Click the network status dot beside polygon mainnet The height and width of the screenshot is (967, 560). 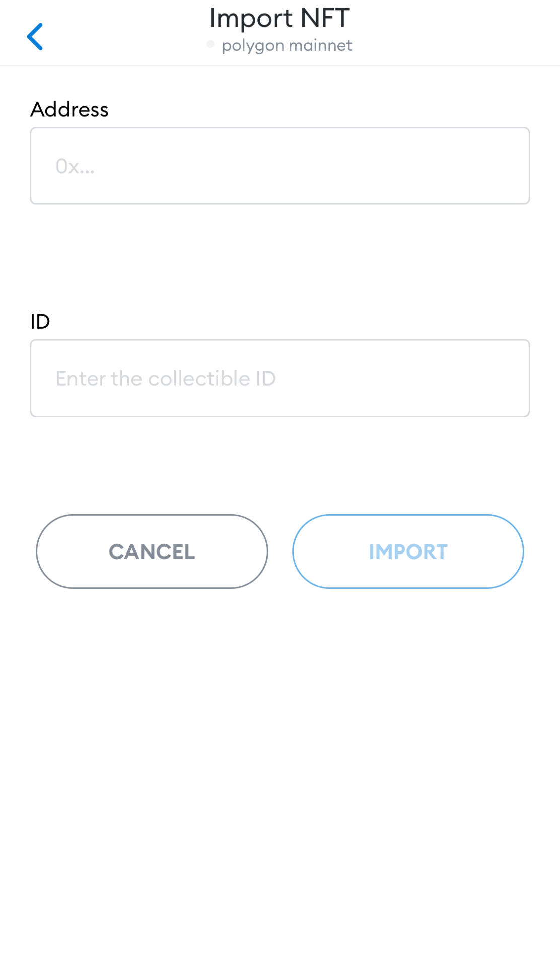211,44
